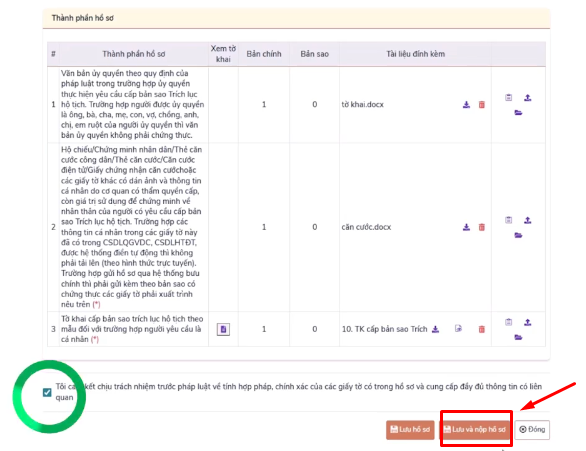Click the Bản chính value 1 in the 10. TK row
Image resolution: width=586 pixels, height=451 pixels.
[x=264, y=329]
